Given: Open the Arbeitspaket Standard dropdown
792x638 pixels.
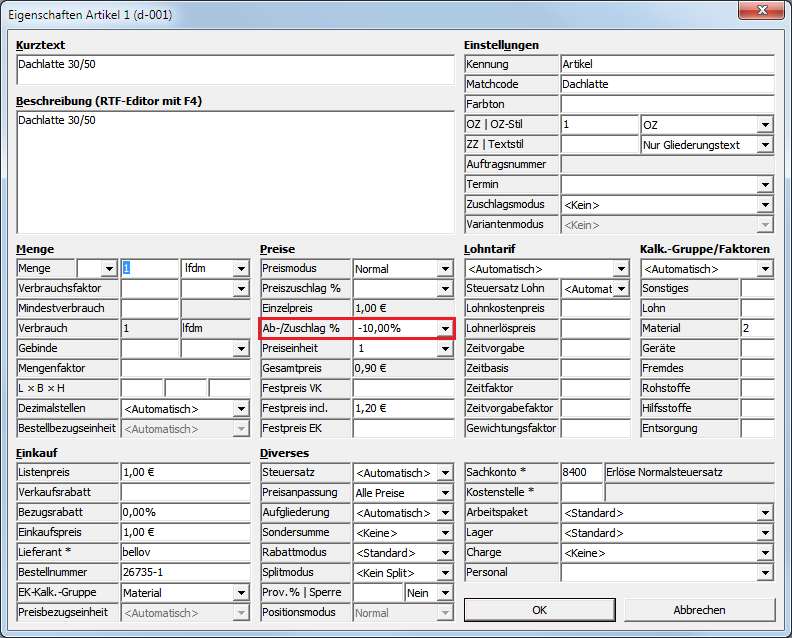Looking at the screenshot, I should [765, 513].
